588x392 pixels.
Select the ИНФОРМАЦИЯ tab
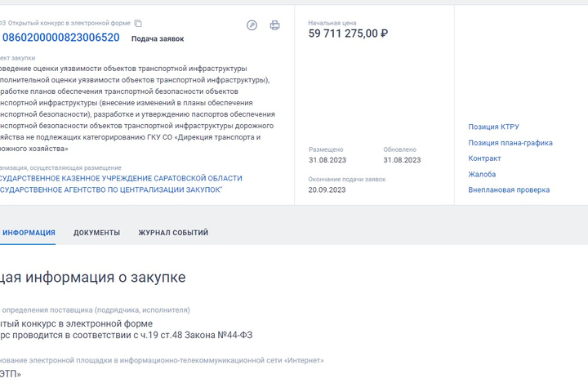[x=29, y=233]
